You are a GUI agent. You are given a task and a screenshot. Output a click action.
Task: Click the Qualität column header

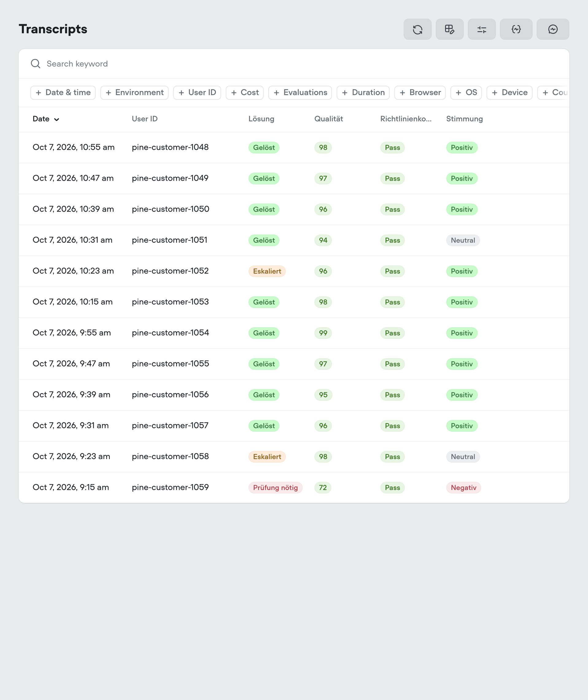[x=329, y=119]
